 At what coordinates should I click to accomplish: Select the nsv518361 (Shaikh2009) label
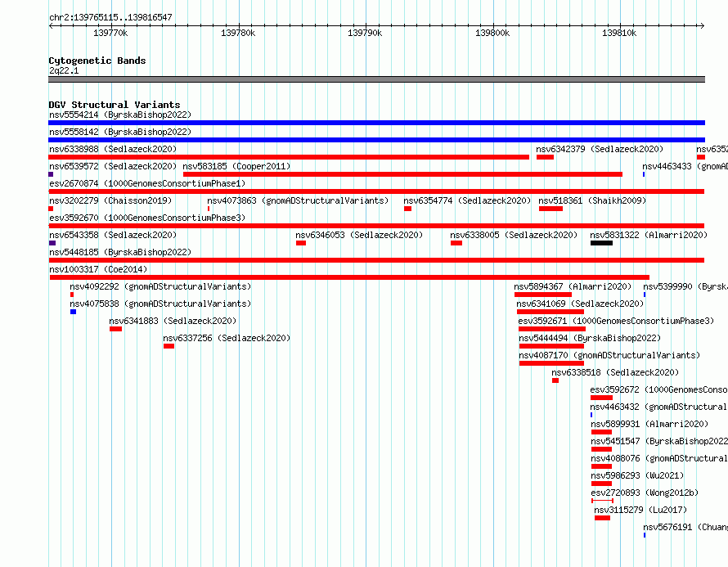pyautogui.click(x=592, y=200)
